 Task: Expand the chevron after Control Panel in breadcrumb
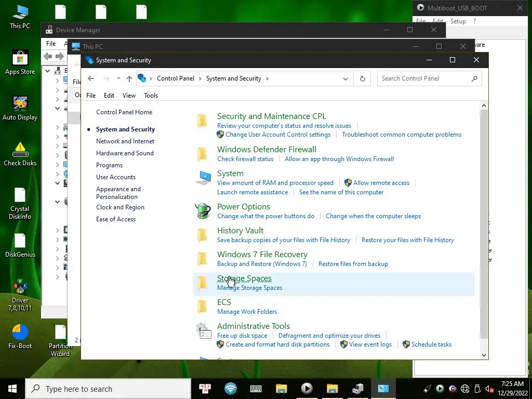point(200,79)
